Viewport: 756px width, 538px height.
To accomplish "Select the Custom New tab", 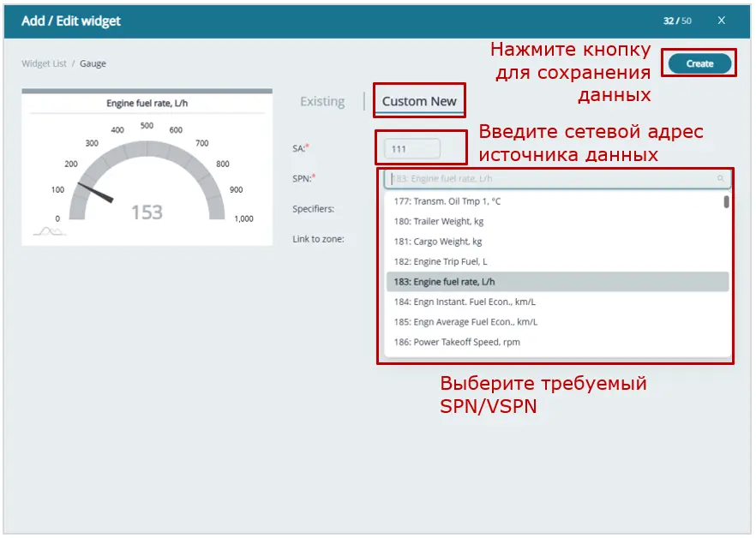I will (x=419, y=101).
